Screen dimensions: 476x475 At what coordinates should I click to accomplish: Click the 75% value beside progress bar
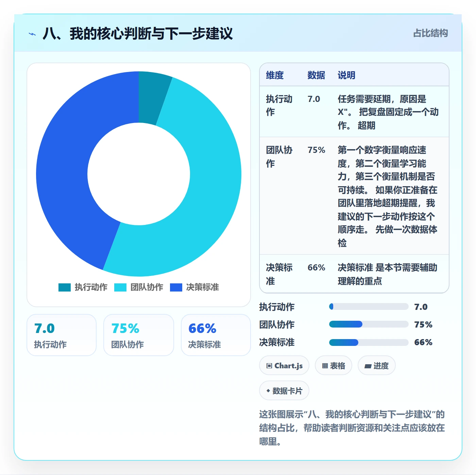423,324
